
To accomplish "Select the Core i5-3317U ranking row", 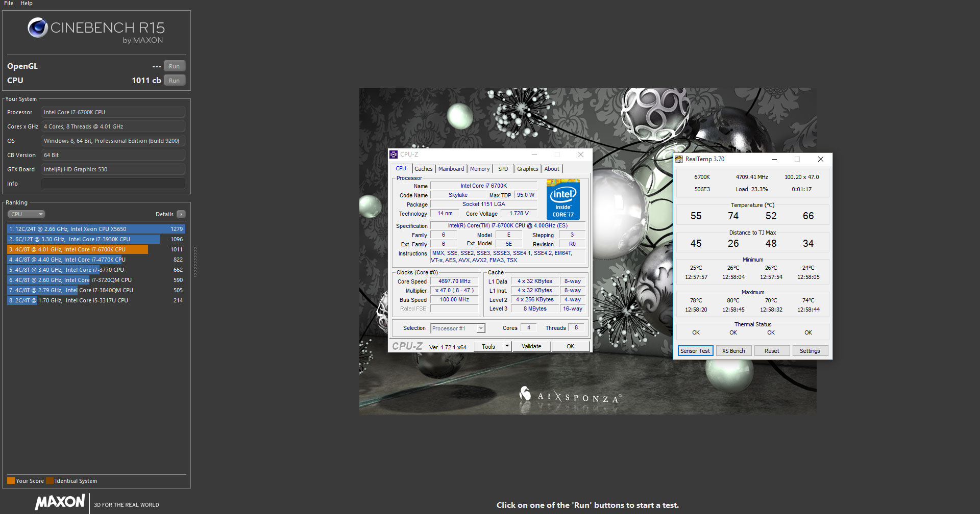I will tap(96, 300).
